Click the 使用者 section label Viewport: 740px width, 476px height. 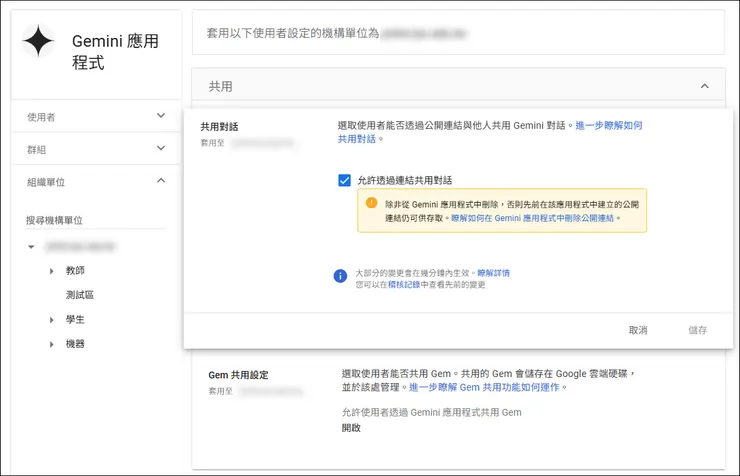41,117
